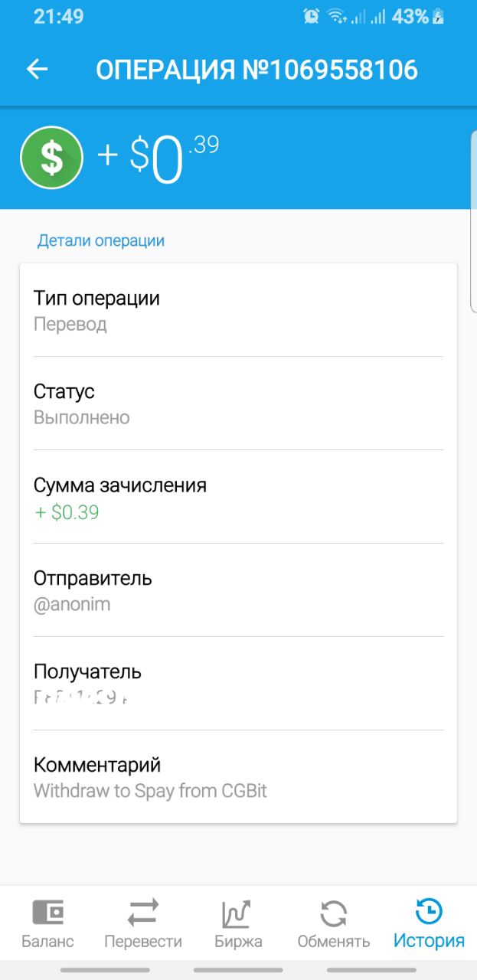This screenshot has height=980, width=477.
Task: Go back using the arrow icon
Action: coord(37,70)
